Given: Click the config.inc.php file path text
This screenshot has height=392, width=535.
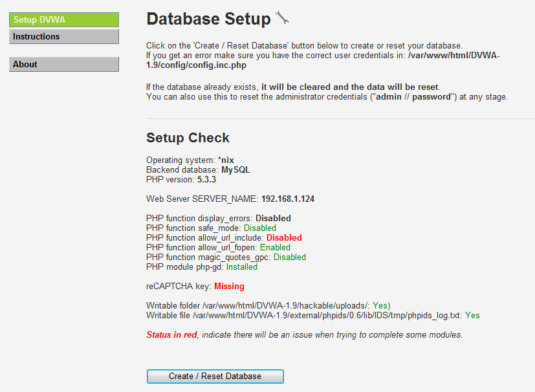Looking at the screenshot, I should click(x=323, y=60).
